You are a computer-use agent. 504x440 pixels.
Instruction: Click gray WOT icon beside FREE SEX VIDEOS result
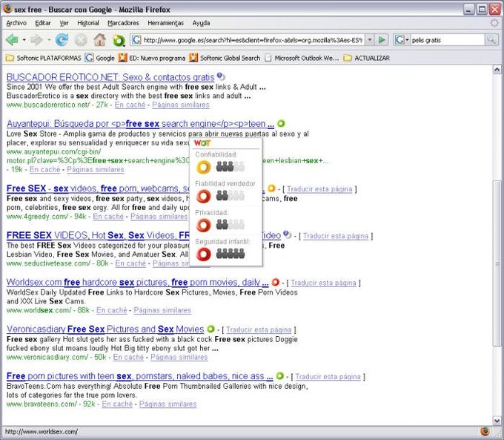coord(288,234)
